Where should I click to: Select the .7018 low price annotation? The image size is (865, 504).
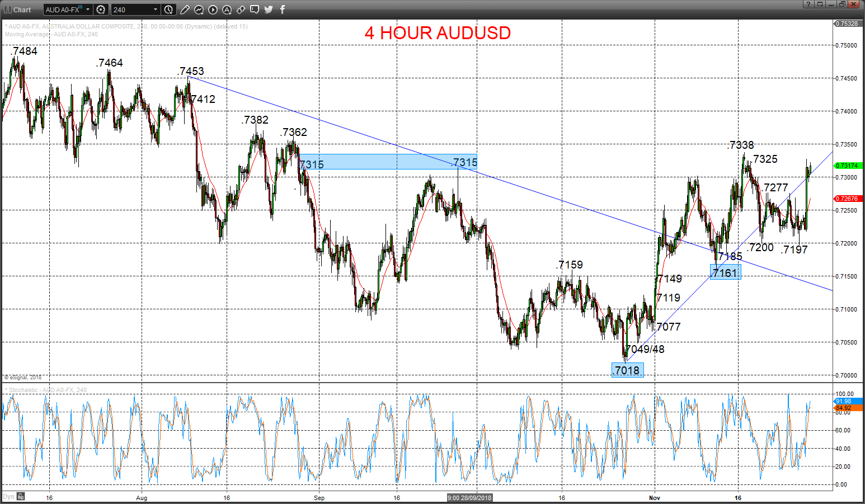coord(627,370)
